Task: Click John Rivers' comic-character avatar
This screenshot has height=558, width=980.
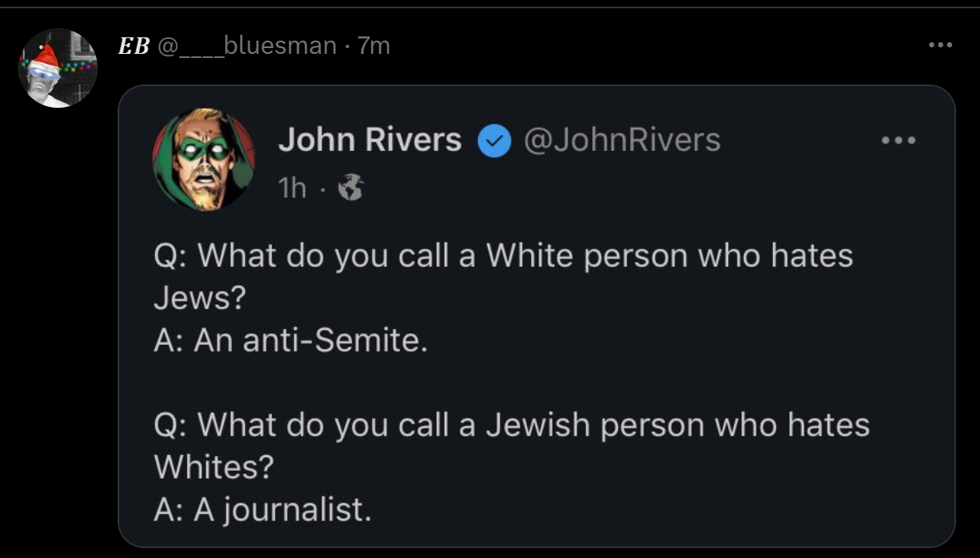Action: click(204, 158)
